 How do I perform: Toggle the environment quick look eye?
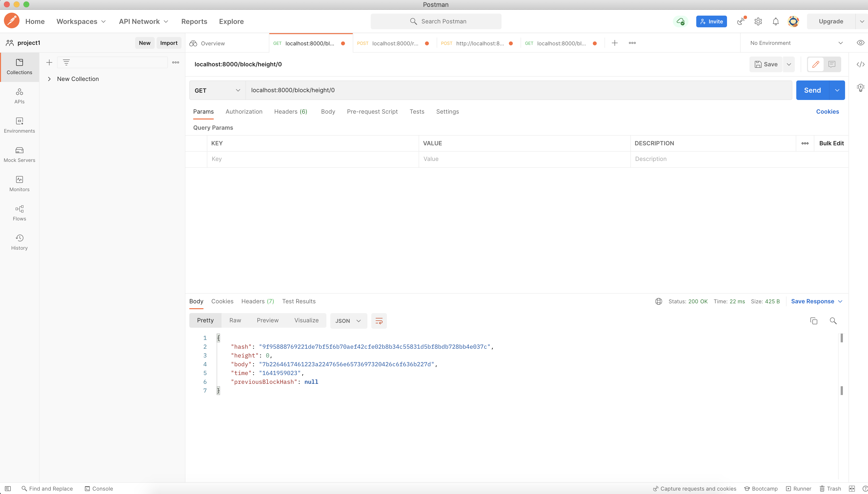tap(860, 43)
